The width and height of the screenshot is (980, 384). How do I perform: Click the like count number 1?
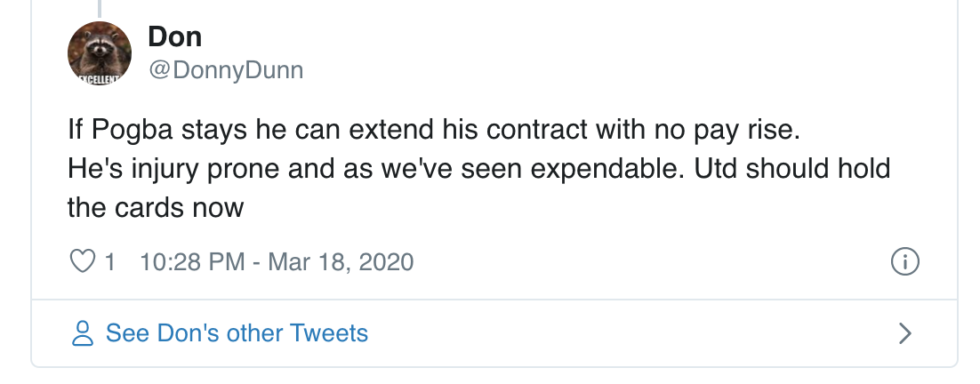pos(110,262)
